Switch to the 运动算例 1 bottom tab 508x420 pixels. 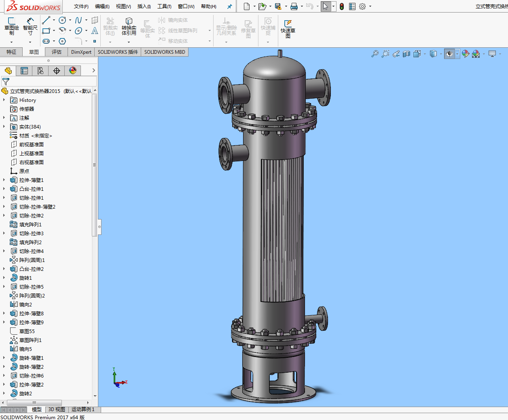click(83, 409)
